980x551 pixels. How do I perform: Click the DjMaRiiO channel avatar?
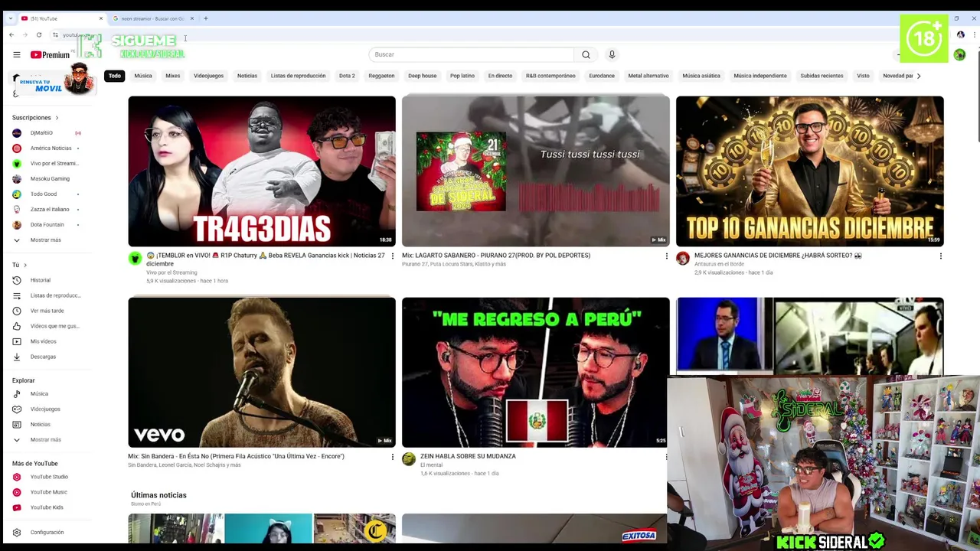coord(17,133)
